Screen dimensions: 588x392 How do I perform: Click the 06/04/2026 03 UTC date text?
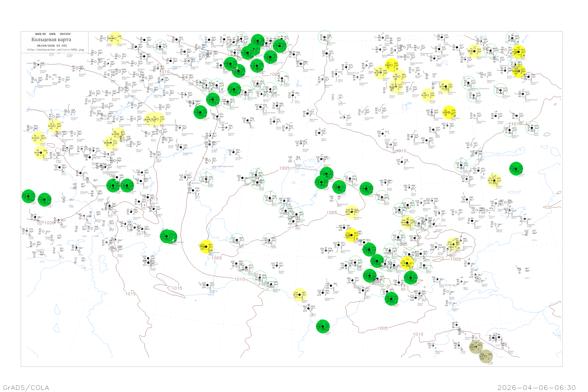click(52, 46)
